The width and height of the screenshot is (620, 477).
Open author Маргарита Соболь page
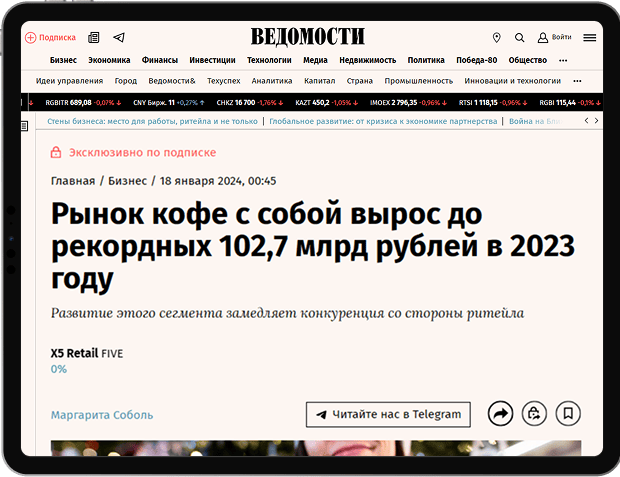102,415
